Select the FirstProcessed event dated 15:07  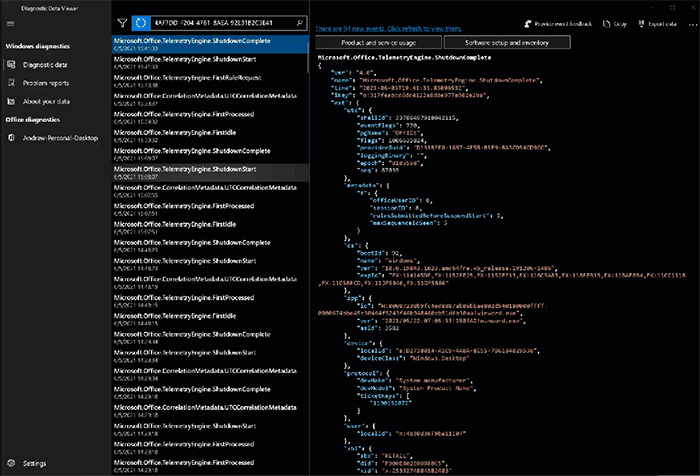tap(210, 209)
